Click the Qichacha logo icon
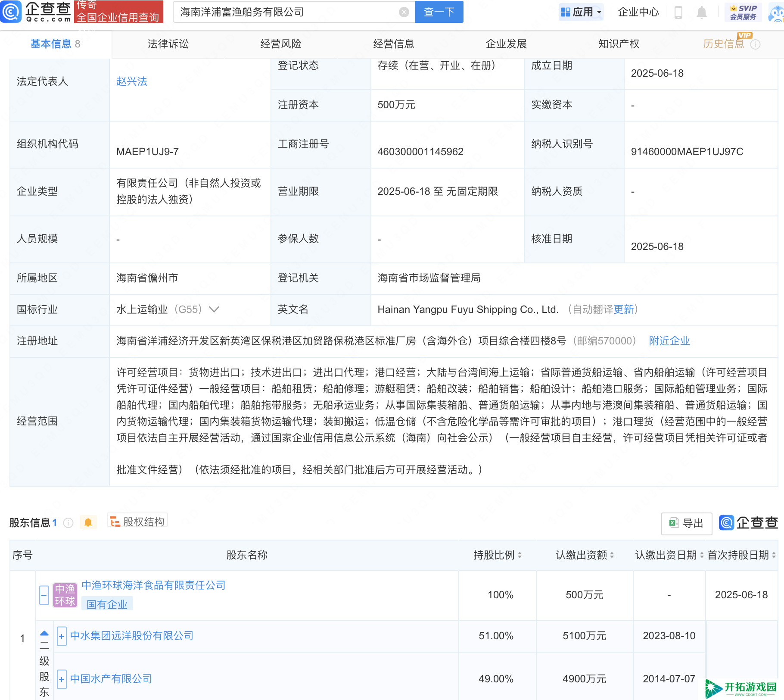The image size is (784, 700). coord(11,12)
